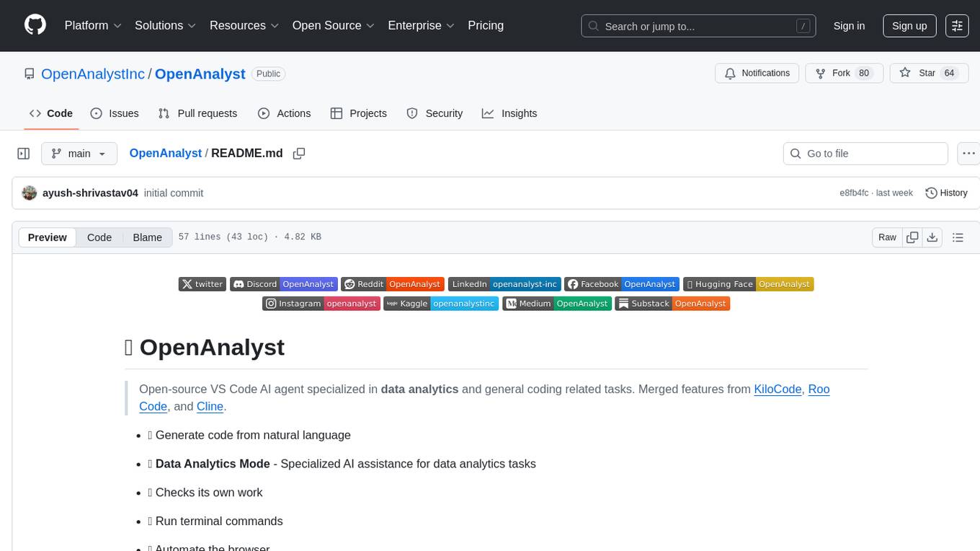Open the Pricing page

[486, 25]
